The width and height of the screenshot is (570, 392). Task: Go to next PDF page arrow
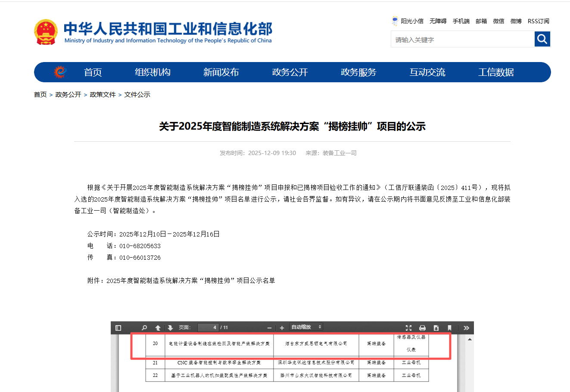click(x=170, y=328)
